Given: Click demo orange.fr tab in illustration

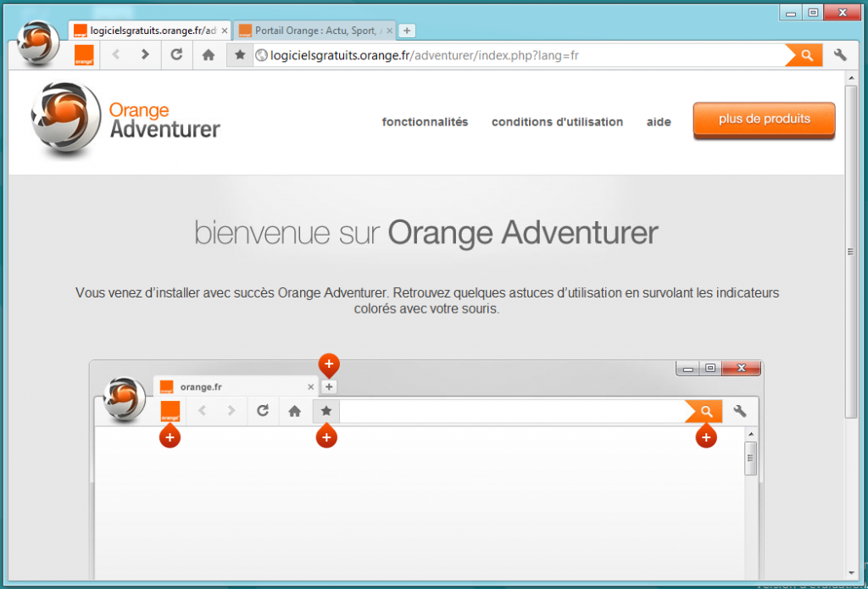Looking at the screenshot, I should pos(236,386).
